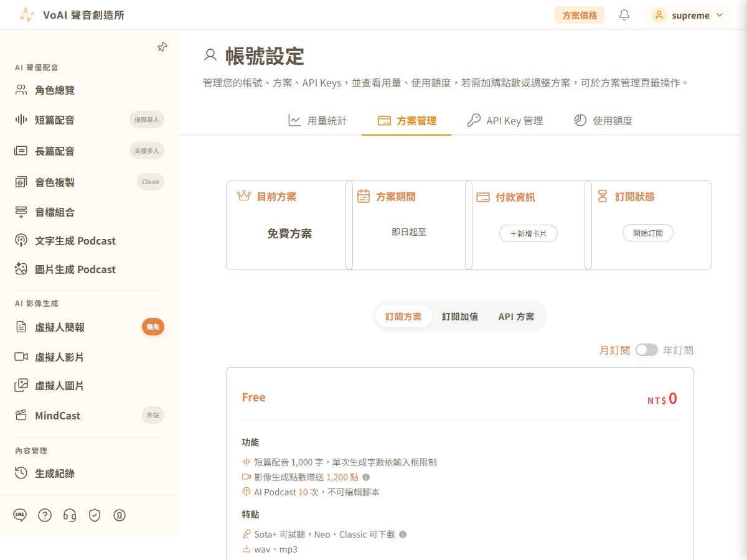Click the 虛擬人簡報 document icon
Screen dimensions: 747x560
(x=21, y=327)
